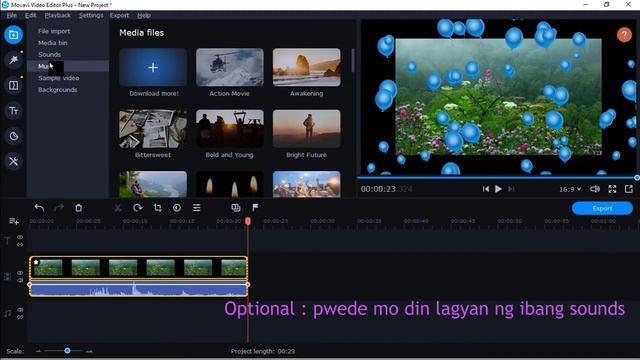Viewport: 640px width, 360px height.
Task: Click the preview progress seek bar
Action: pyautogui.click(x=497, y=178)
